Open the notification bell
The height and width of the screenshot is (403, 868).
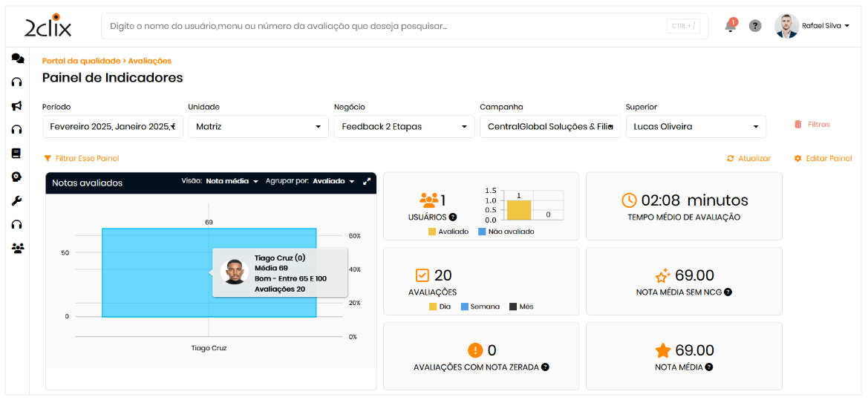[x=731, y=26]
